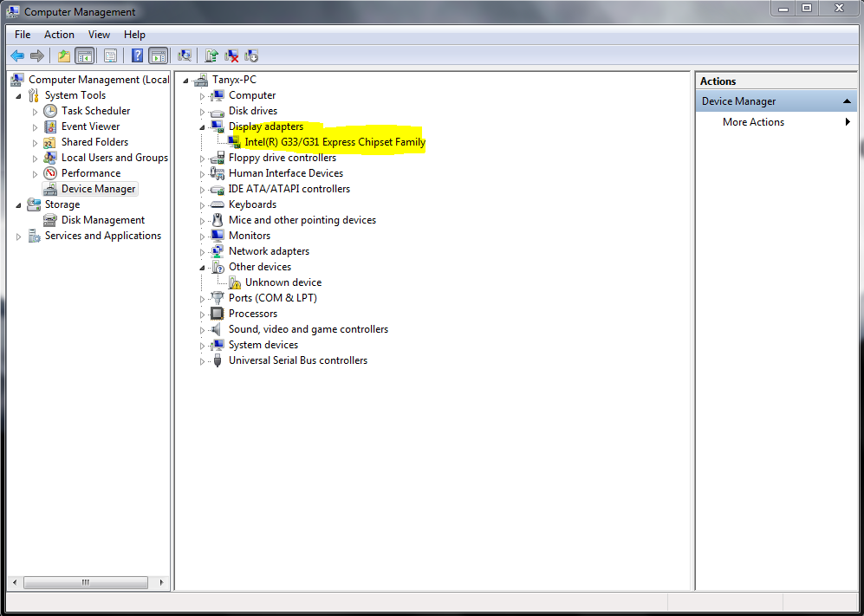Collapse the Device Manager actions header

point(847,101)
